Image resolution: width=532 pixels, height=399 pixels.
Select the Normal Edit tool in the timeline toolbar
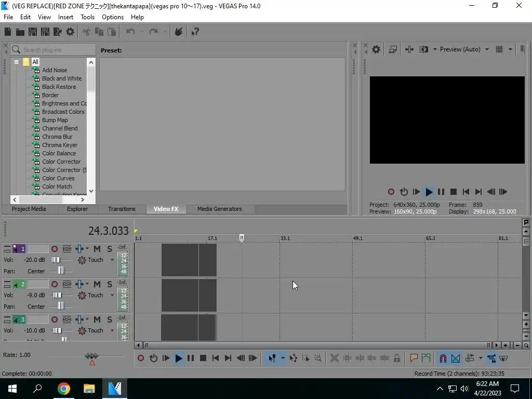pos(272,358)
